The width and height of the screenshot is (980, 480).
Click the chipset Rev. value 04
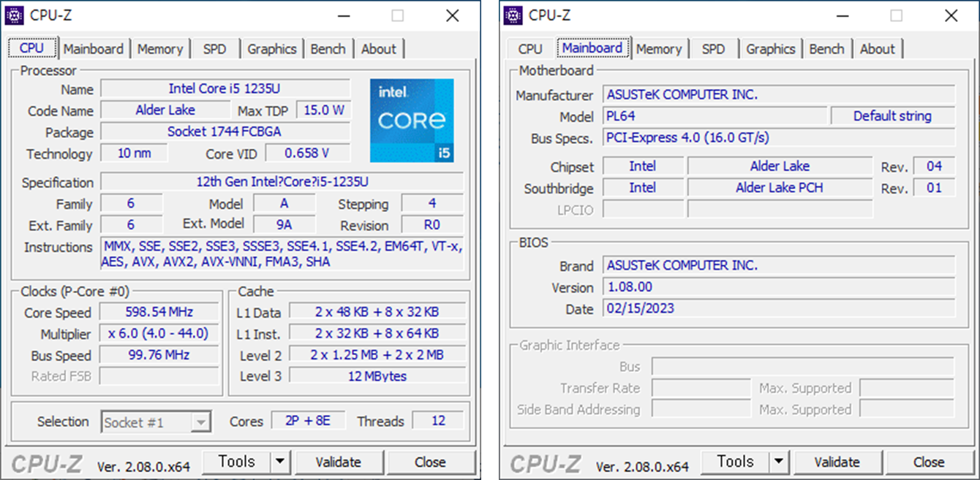click(x=934, y=166)
